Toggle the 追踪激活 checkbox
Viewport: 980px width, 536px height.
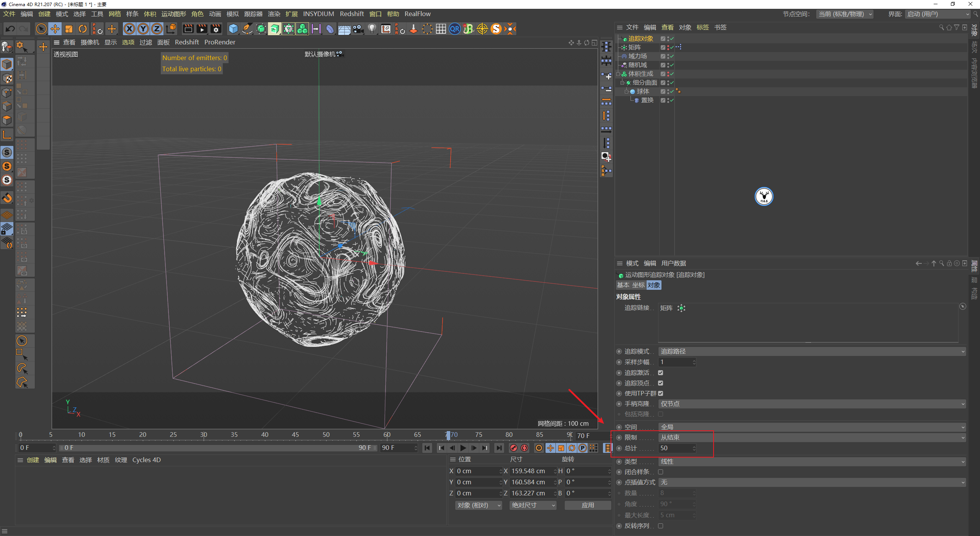(x=661, y=373)
